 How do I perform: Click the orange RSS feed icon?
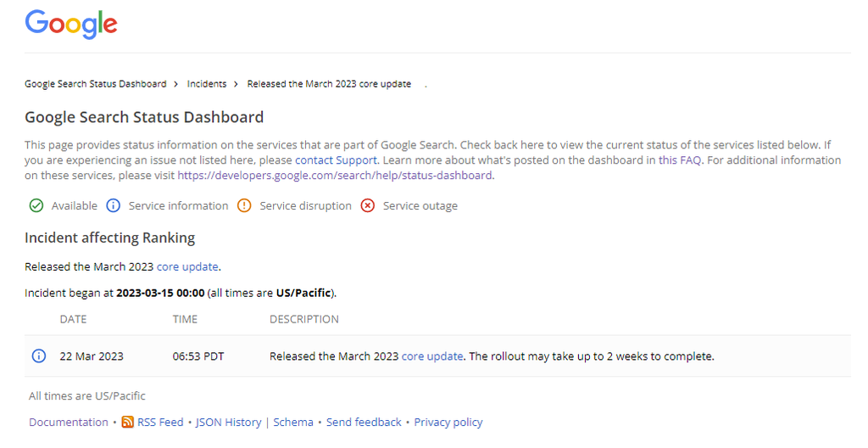(127, 422)
